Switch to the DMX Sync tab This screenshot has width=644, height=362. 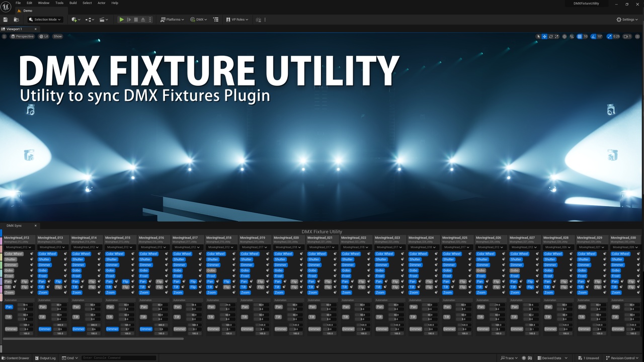pyautogui.click(x=14, y=226)
